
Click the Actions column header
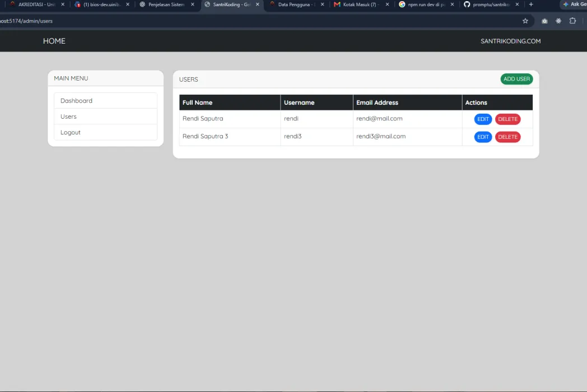pos(497,102)
